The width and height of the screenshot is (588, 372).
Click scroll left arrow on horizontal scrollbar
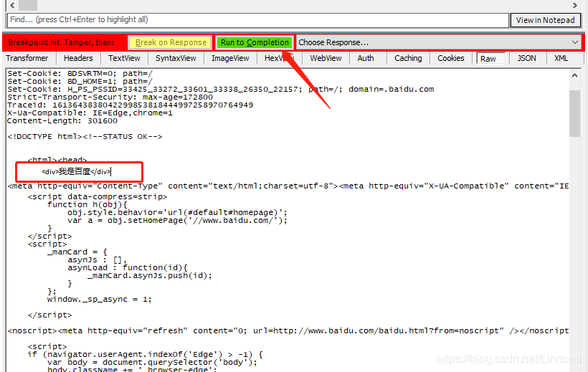pyautogui.click(x=12, y=5)
